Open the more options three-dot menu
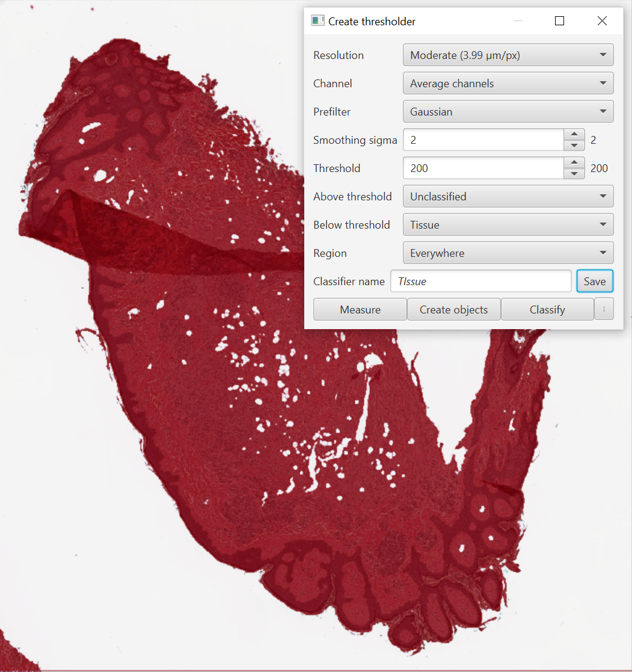 click(604, 309)
